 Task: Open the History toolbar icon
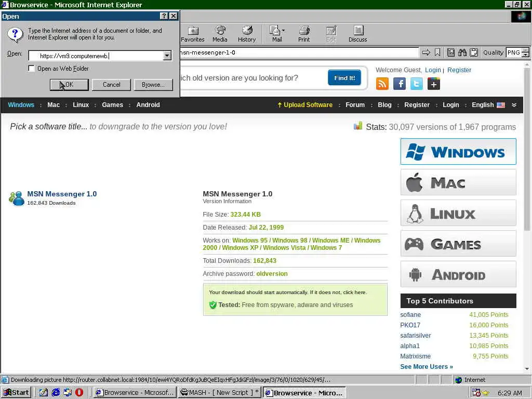[x=247, y=34]
